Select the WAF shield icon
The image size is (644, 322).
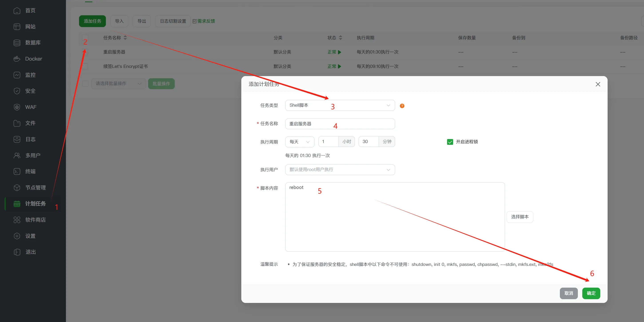coord(17,107)
